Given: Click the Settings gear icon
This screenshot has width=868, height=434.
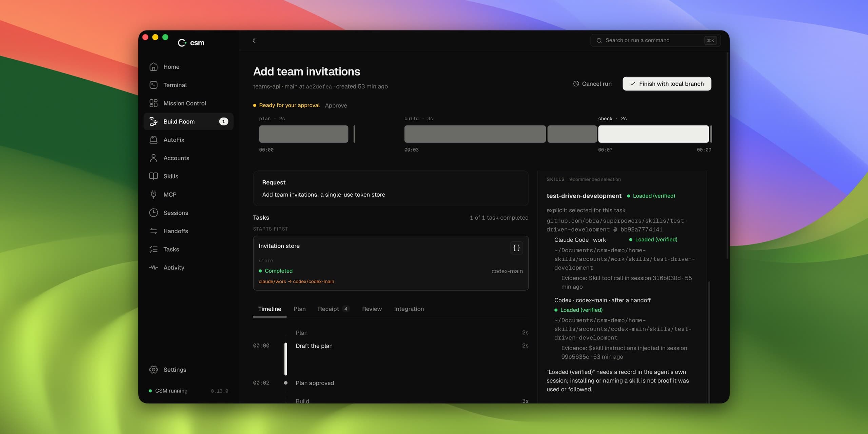Looking at the screenshot, I should [154, 370].
